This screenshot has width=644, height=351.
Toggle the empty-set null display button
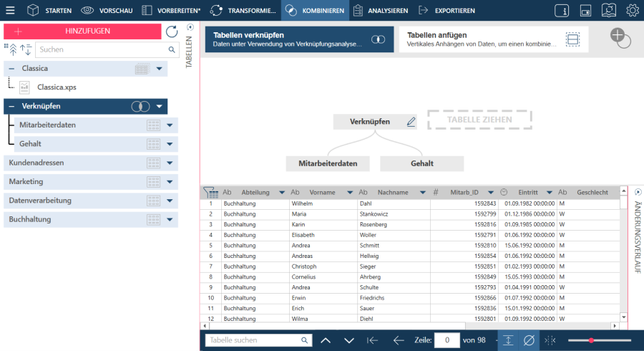(x=530, y=340)
